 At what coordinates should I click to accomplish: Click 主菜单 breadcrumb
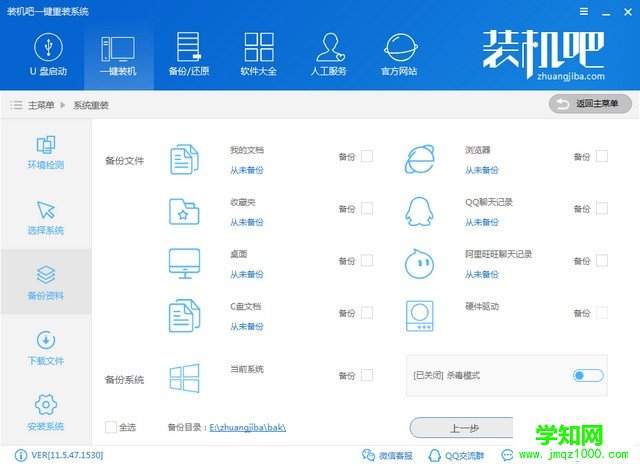41,105
